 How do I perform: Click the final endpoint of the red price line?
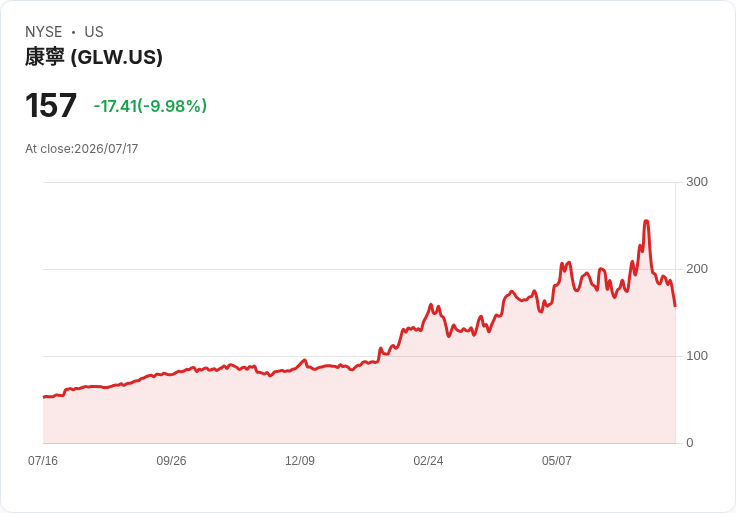[675, 306]
